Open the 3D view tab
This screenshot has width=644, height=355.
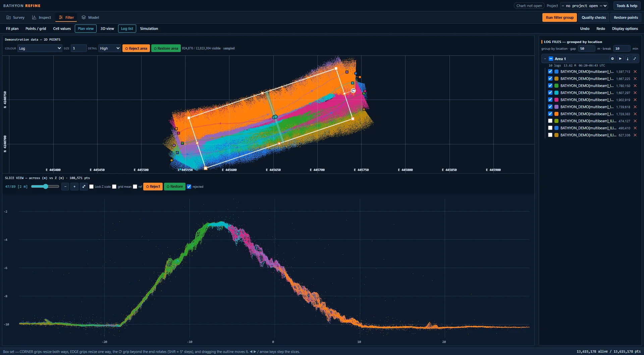click(x=107, y=29)
